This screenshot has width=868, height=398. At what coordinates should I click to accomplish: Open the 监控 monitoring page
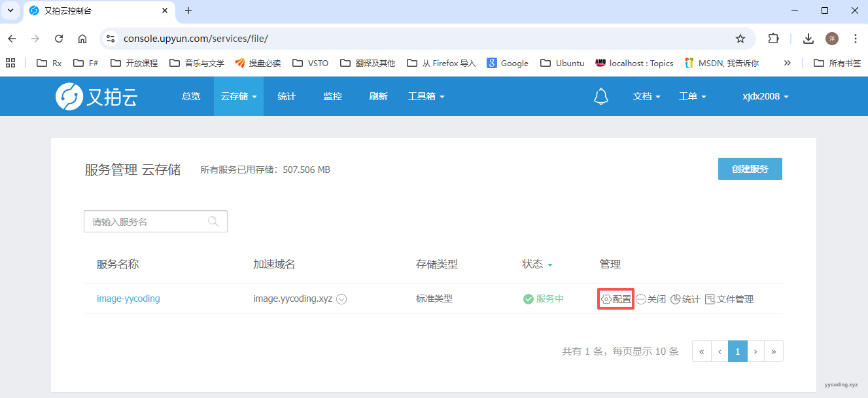[x=332, y=96]
